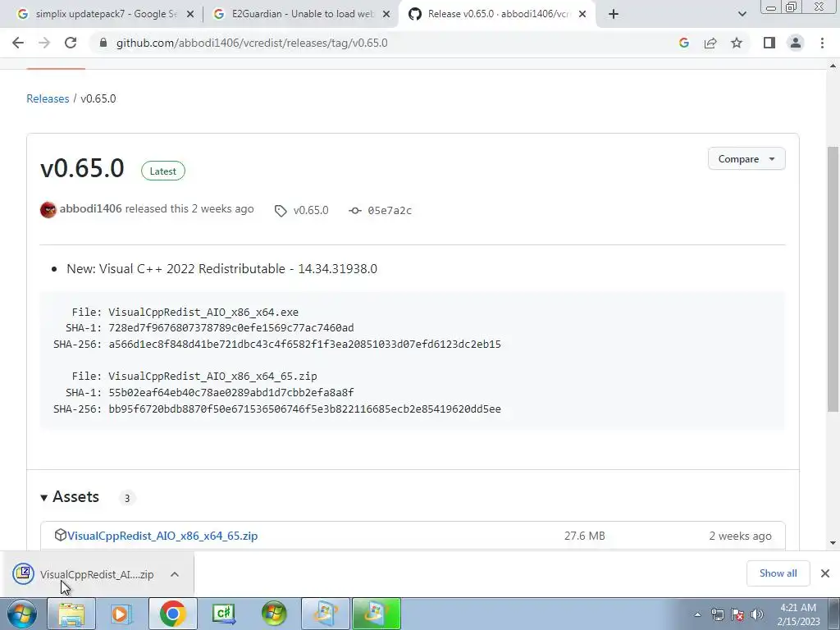Launch Windows Media Player from taskbar

click(121, 614)
